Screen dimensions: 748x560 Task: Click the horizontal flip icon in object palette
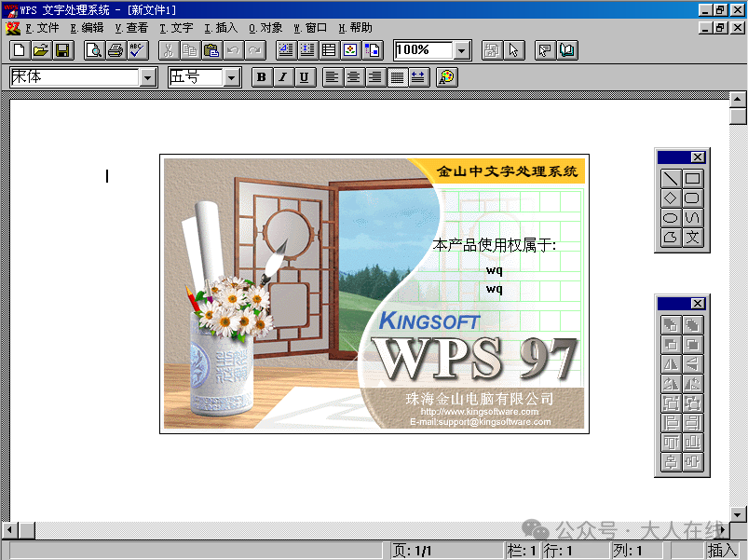point(671,364)
